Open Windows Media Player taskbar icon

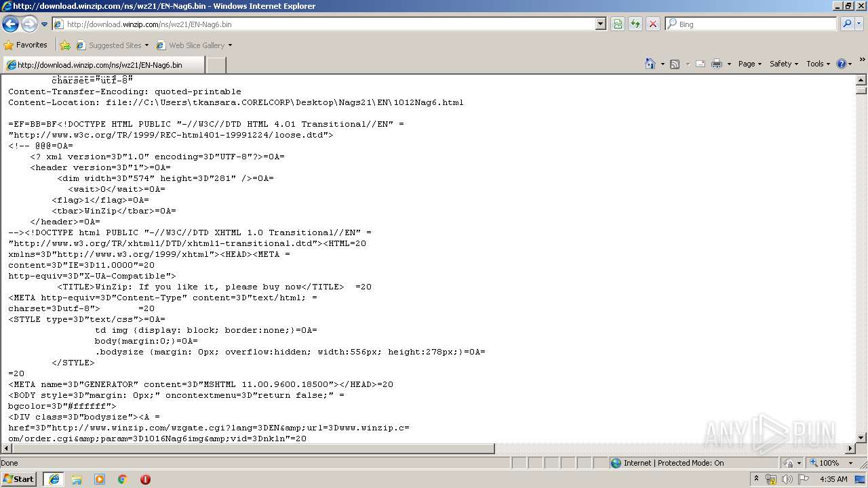point(100,479)
